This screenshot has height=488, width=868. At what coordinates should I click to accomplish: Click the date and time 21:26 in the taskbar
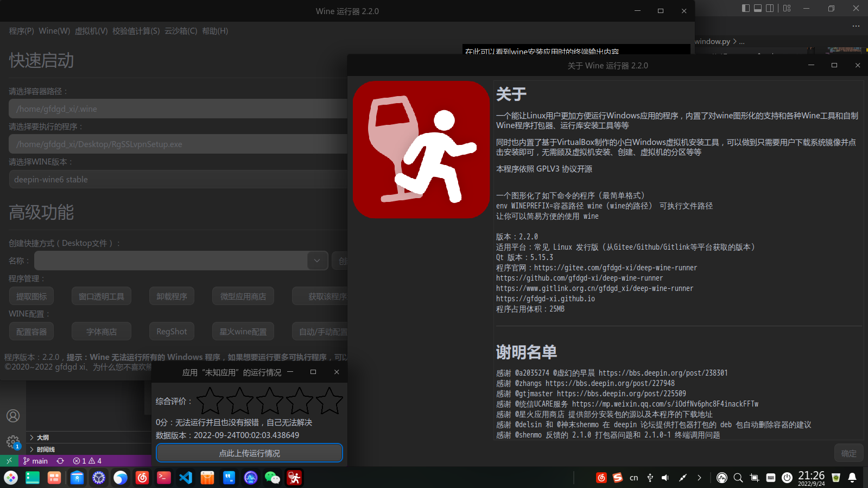812,478
